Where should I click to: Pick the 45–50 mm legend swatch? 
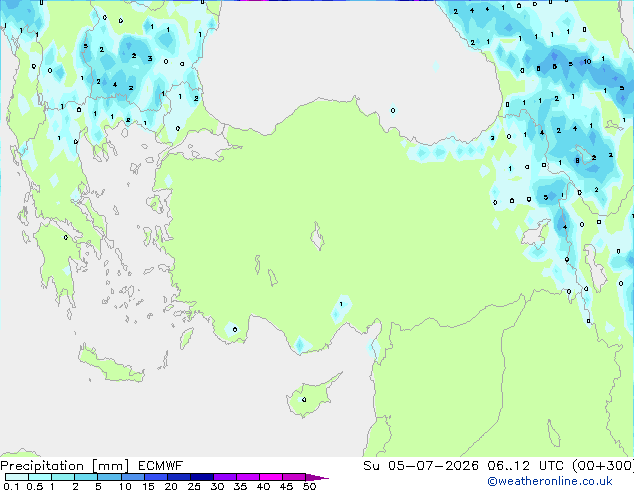(294, 477)
